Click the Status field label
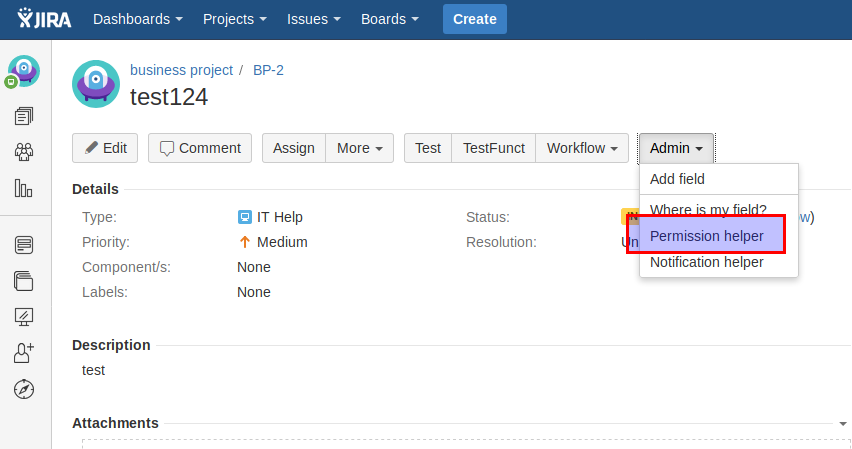This screenshot has height=449, width=852. [x=487, y=217]
